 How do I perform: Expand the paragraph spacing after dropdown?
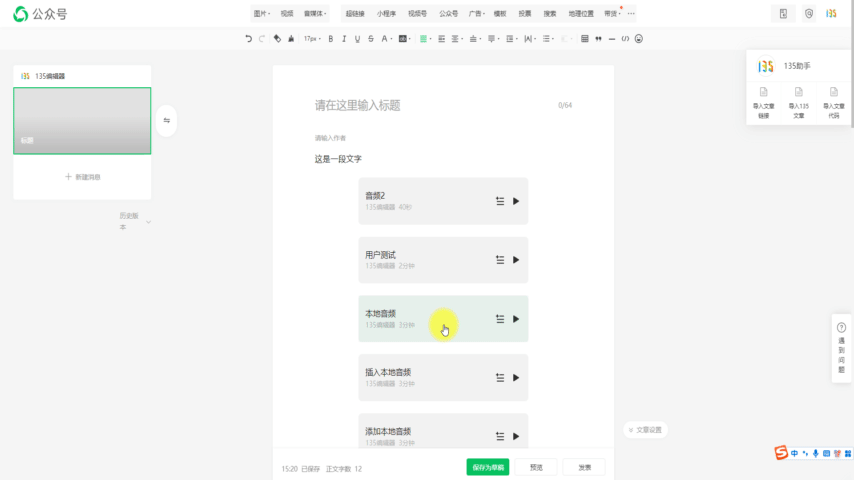pos(493,39)
